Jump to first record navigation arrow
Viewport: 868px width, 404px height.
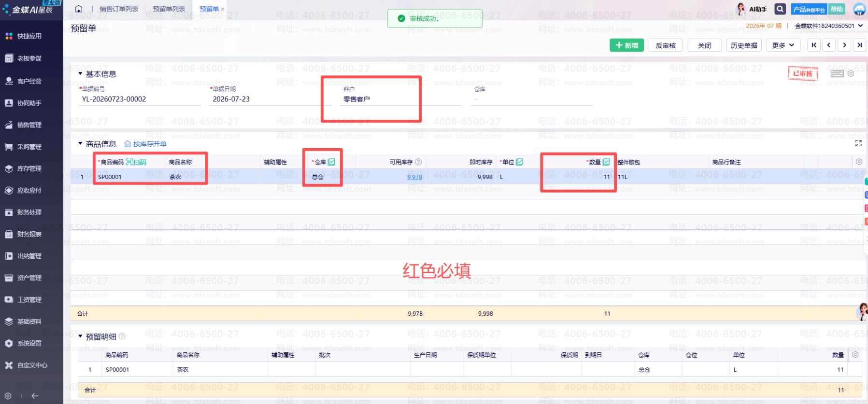click(814, 45)
